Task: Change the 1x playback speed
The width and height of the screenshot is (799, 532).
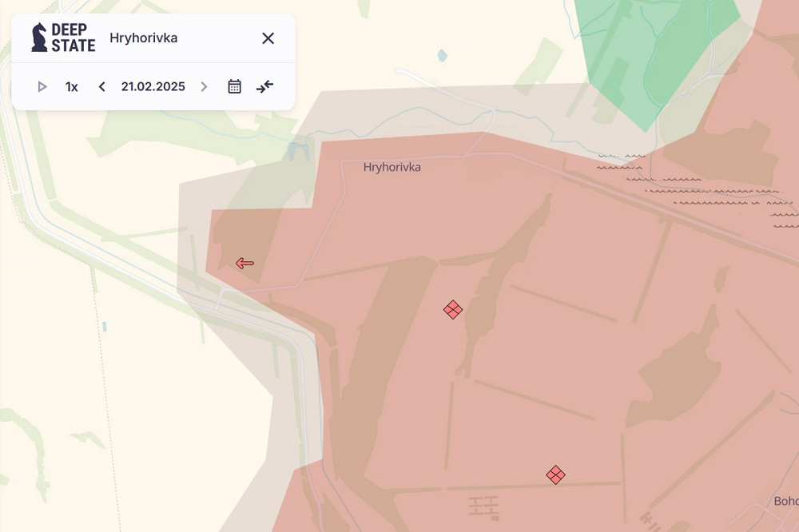Action: pos(72,86)
